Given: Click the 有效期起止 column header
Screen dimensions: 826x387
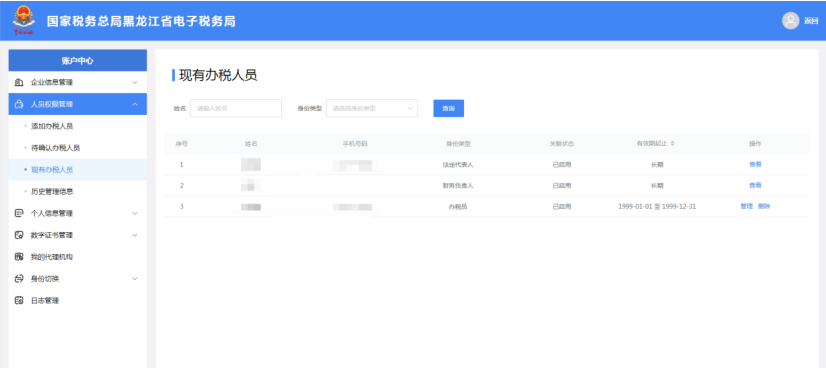Looking at the screenshot, I should point(652,143).
